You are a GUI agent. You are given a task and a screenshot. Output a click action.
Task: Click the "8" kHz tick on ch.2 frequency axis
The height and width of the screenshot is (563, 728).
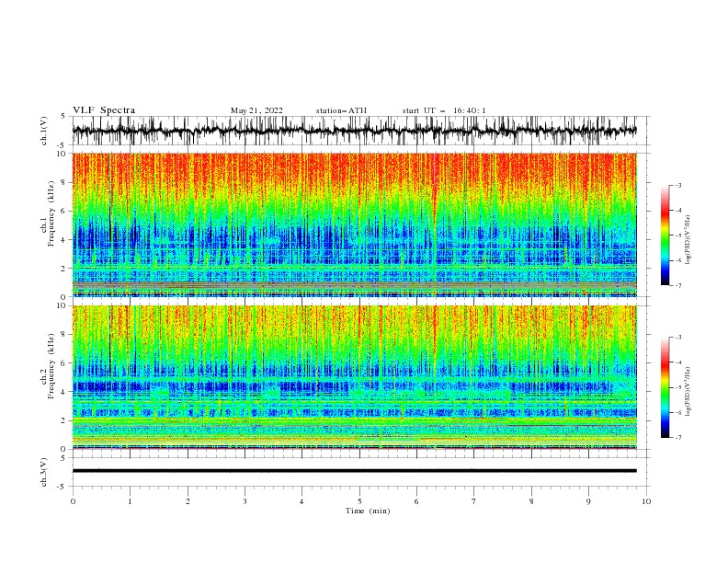click(x=64, y=334)
